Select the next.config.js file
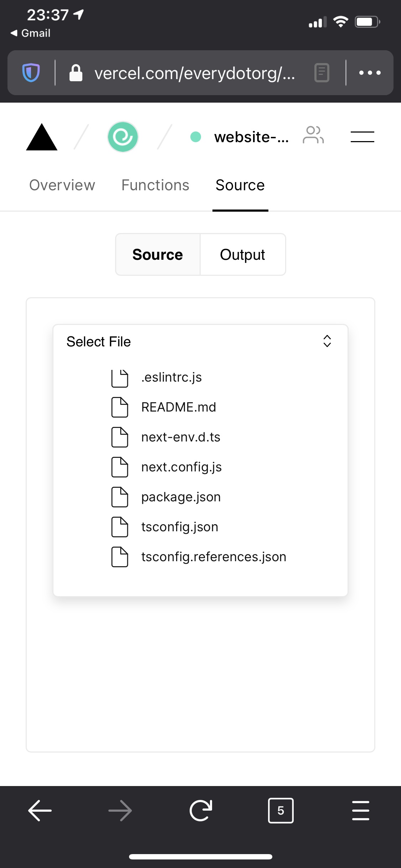The height and width of the screenshot is (868, 401). coord(181,467)
